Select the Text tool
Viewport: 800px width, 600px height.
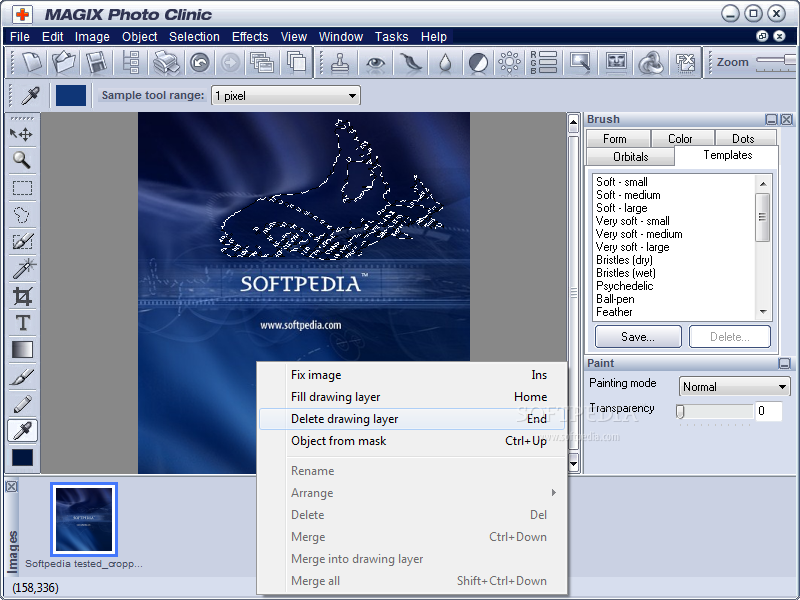22,323
